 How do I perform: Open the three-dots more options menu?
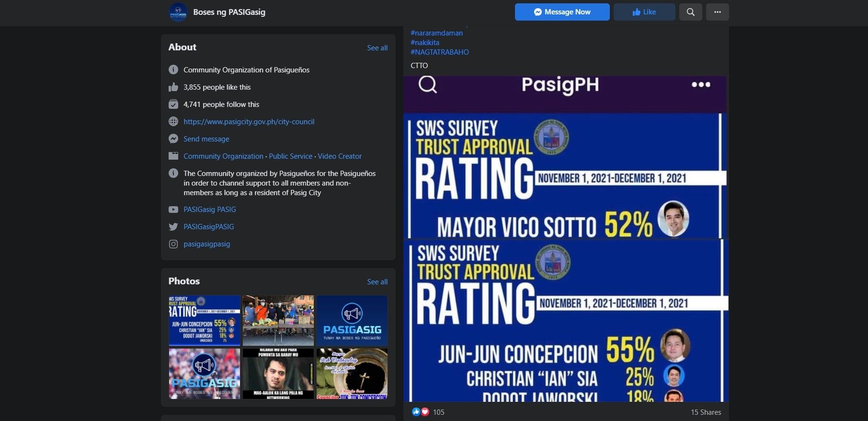pos(717,12)
